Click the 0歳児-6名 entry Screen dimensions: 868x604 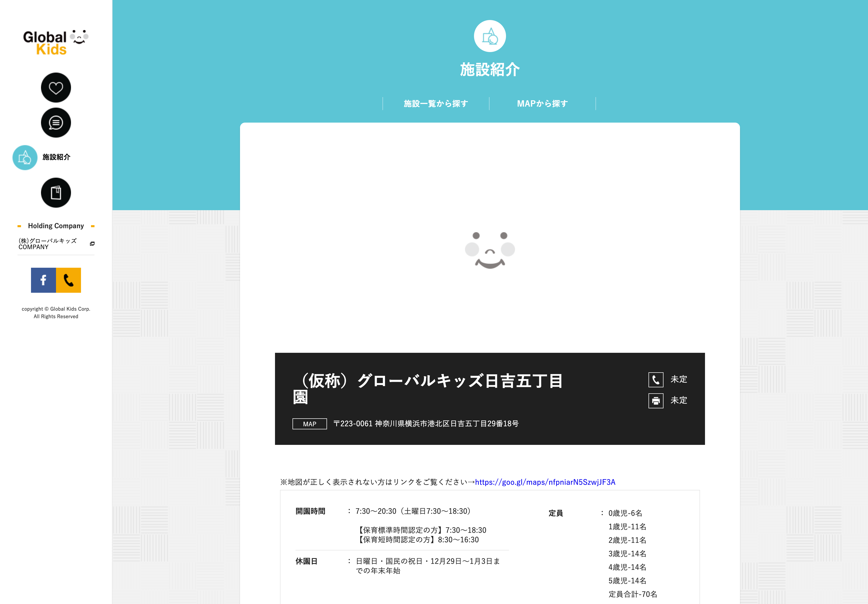click(x=625, y=514)
